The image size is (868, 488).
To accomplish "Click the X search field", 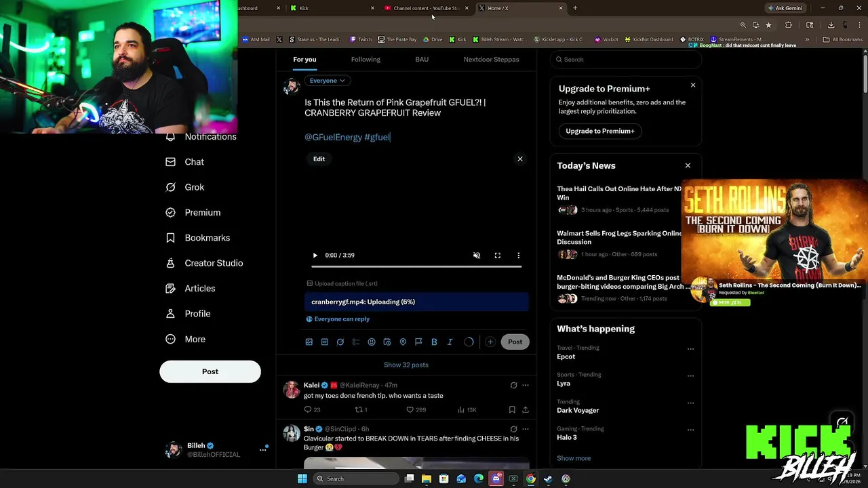I will (625, 60).
